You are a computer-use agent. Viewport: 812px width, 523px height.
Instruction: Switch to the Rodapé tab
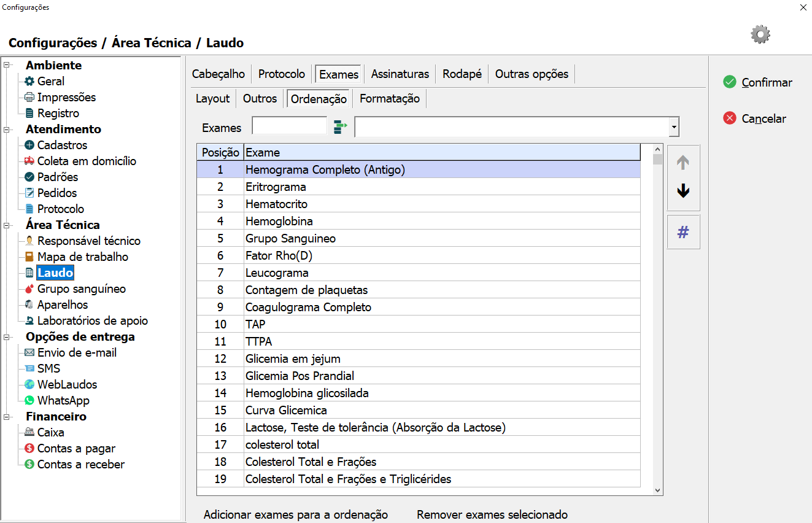pos(462,74)
